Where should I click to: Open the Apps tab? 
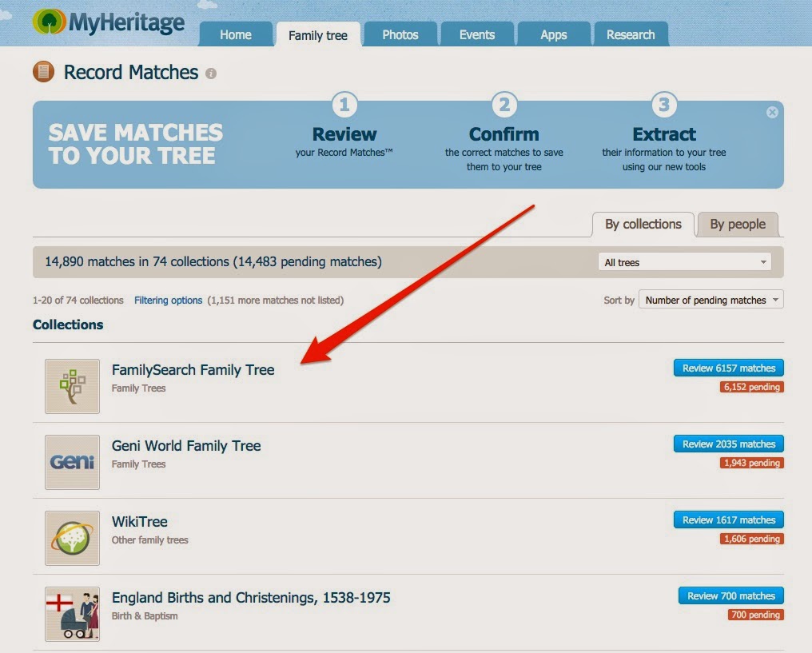pyautogui.click(x=554, y=34)
